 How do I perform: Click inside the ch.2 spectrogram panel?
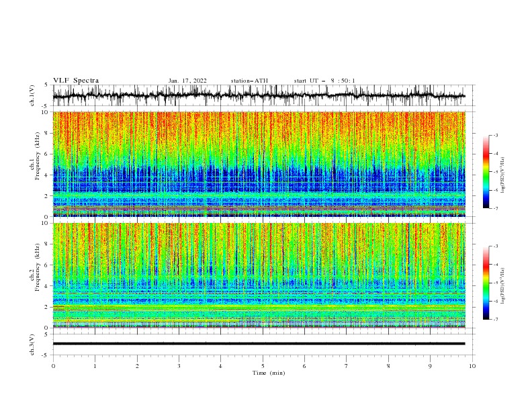tap(259, 275)
